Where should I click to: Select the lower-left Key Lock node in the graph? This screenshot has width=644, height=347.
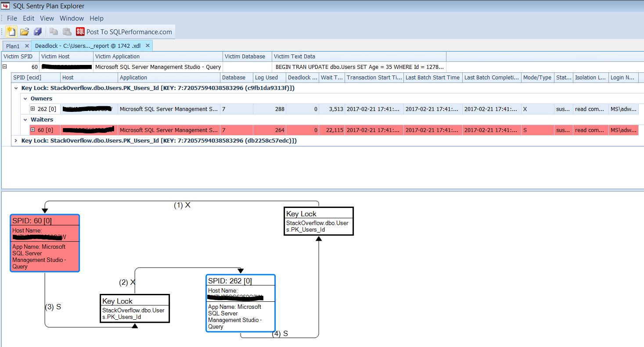[x=135, y=308]
